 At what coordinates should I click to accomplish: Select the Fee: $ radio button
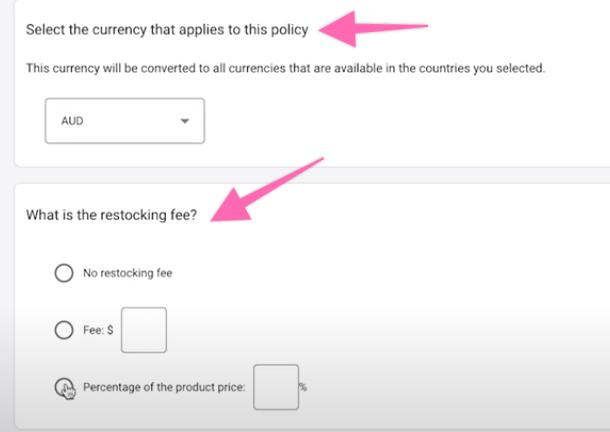click(x=64, y=330)
